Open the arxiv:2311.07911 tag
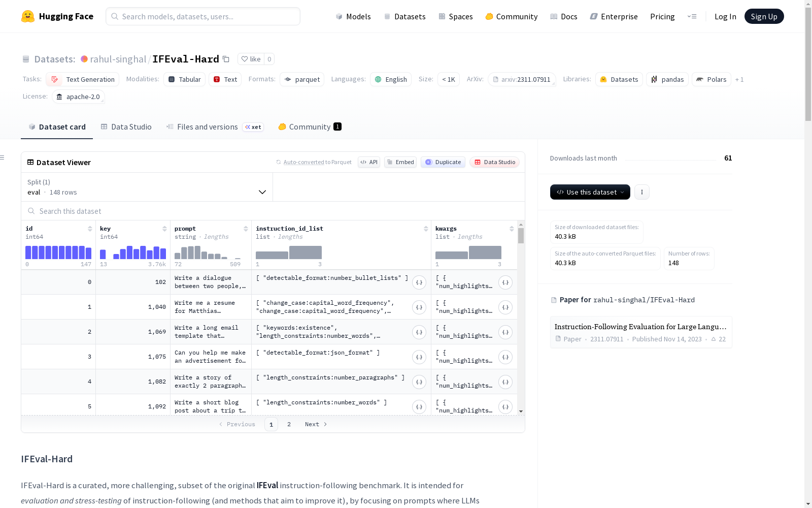The height and width of the screenshot is (508, 812). [522, 79]
